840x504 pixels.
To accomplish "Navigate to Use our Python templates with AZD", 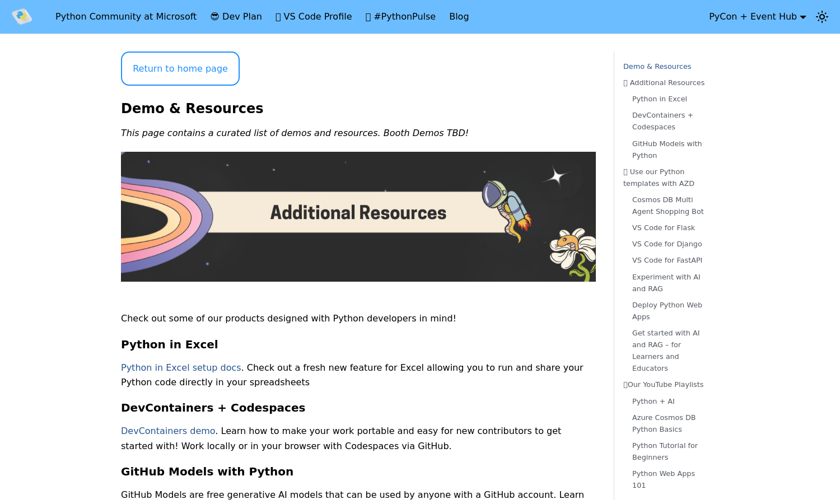I will point(659,178).
